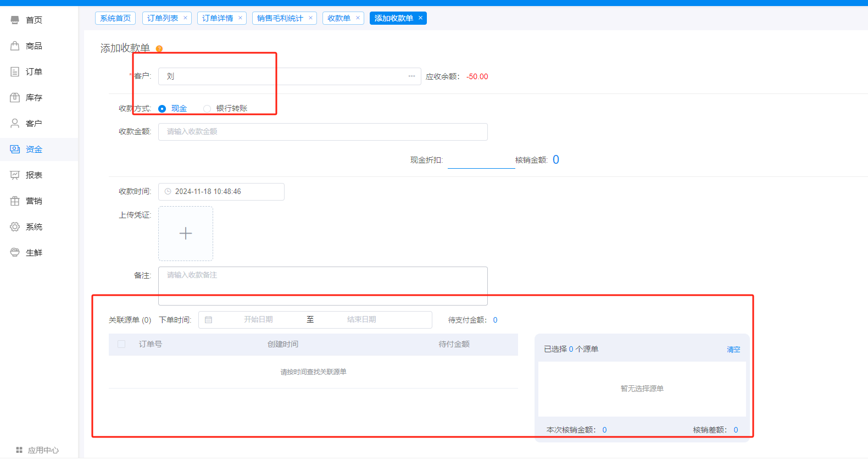This screenshot has height=460, width=868.
Task: Open the 库存 inventory icon
Action: (x=15, y=97)
